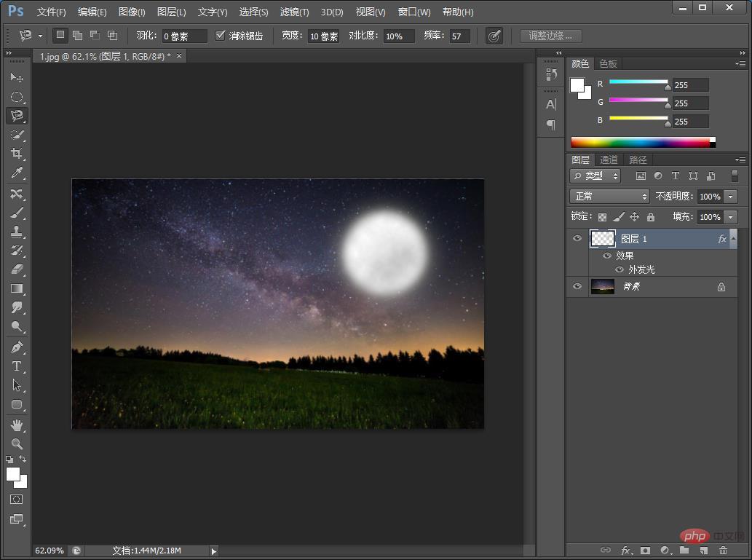This screenshot has width=752, height=560.
Task: Select the Eyedropper tool
Action: pos(17,173)
